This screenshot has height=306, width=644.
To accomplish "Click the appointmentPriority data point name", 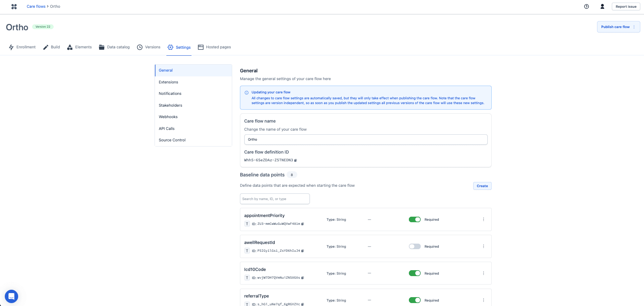I will pyautogui.click(x=264, y=216).
